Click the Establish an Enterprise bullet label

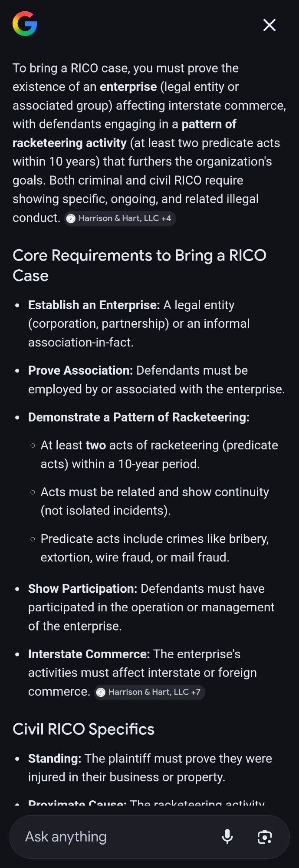pyautogui.click(x=94, y=305)
